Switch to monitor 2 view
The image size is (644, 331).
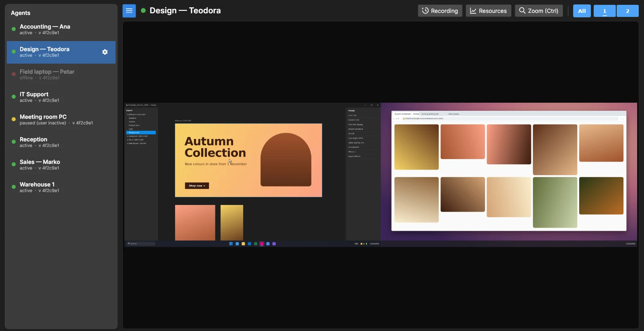coord(627,11)
